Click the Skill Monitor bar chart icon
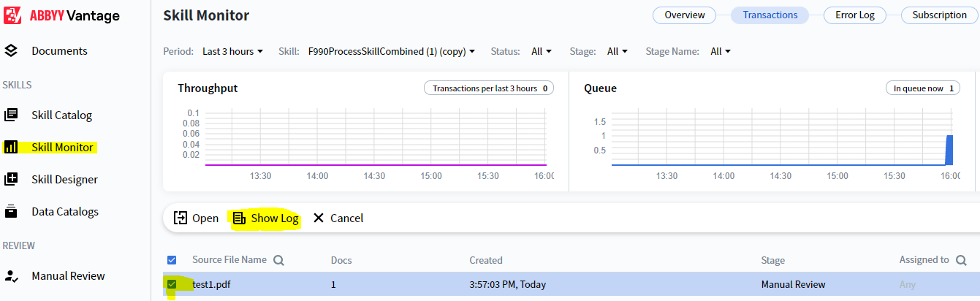Image resolution: width=980 pixels, height=301 pixels. click(x=11, y=148)
